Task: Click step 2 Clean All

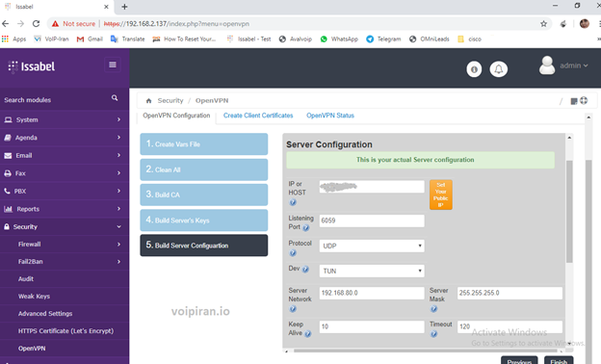Action: point(204,169)
